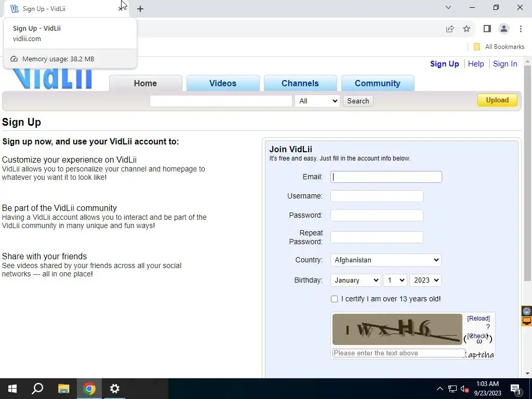This screenshot has height=399, width=532.
Task: Click the taskbar clock and date
Action: tap(487, 389)
